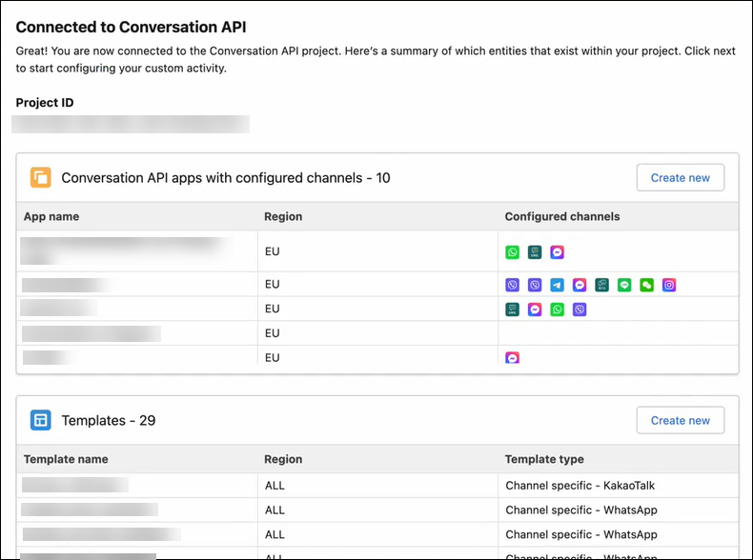Click the SMS icon in the first app row

click(536, 252)
